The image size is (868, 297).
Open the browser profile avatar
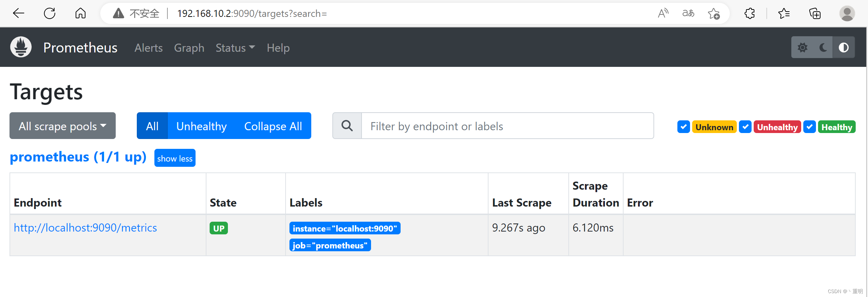click(x=847, y=13)
